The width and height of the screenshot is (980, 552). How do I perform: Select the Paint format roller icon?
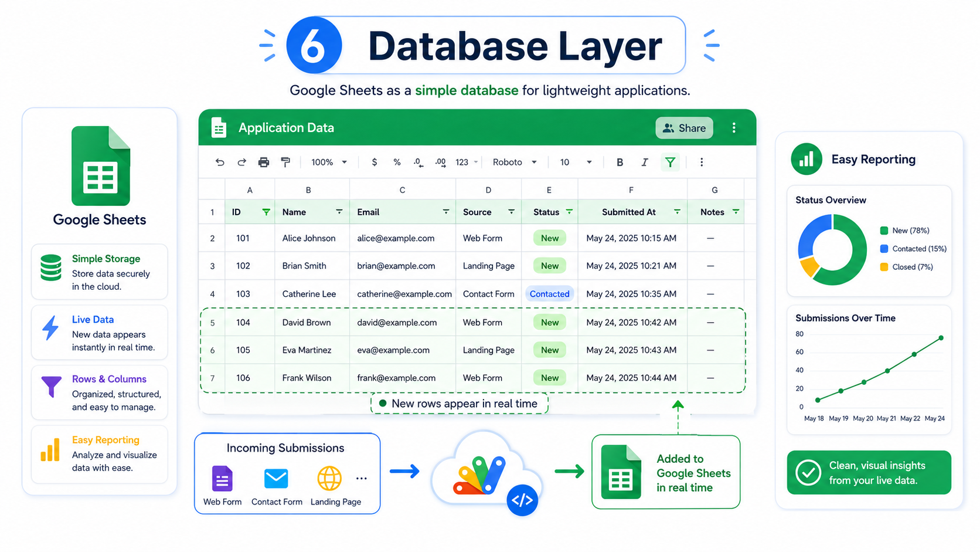pos(285,162)
